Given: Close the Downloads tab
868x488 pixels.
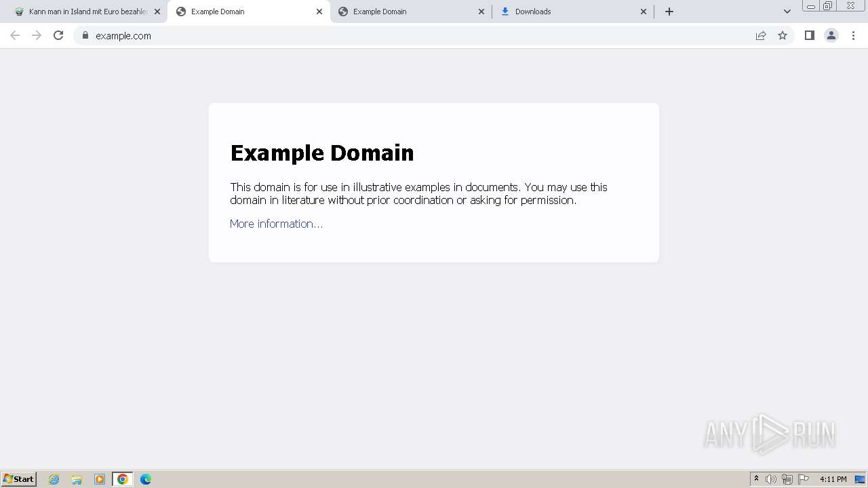Looking at the screenshot, I should point(644,12).
